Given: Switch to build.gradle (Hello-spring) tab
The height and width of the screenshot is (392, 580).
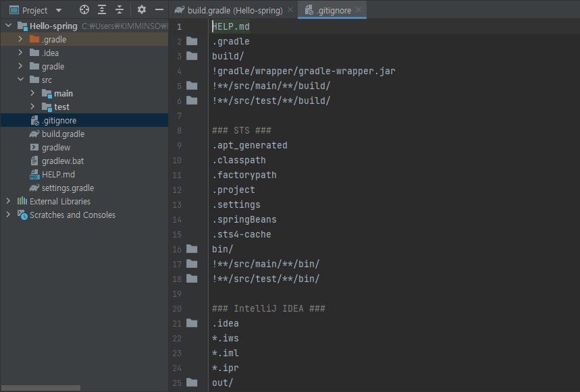Looking at the screenshot, I should click(235, 10).
